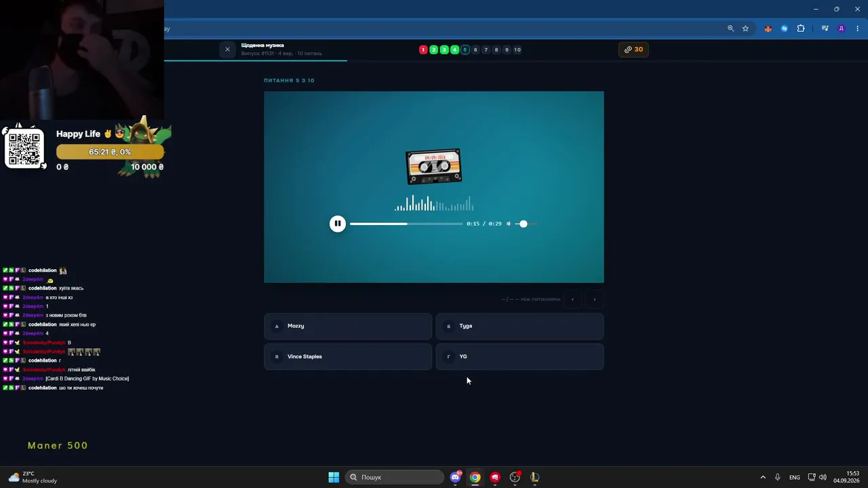This screenshot has height=488, width=868.
Task: Select current question 5 marker
Action: 465,49
